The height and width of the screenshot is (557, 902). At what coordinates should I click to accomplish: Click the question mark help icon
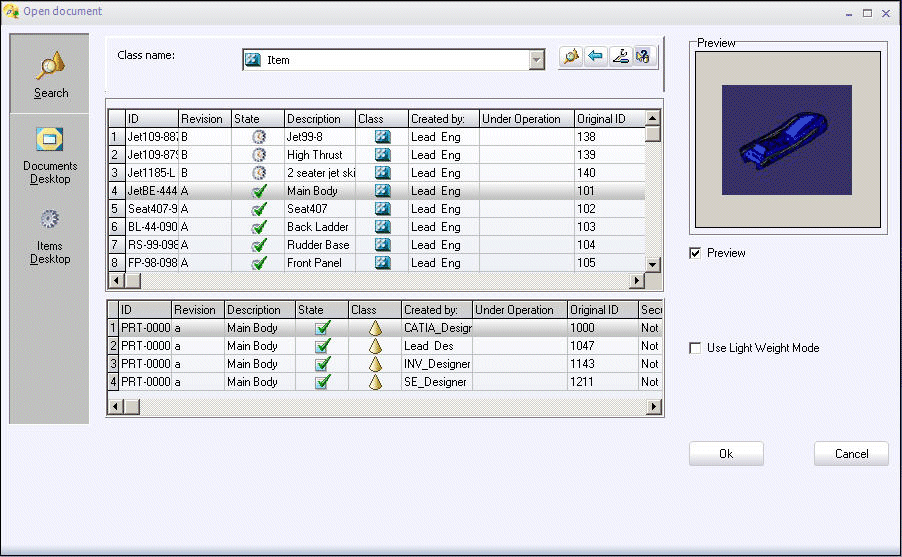point(644,57)
